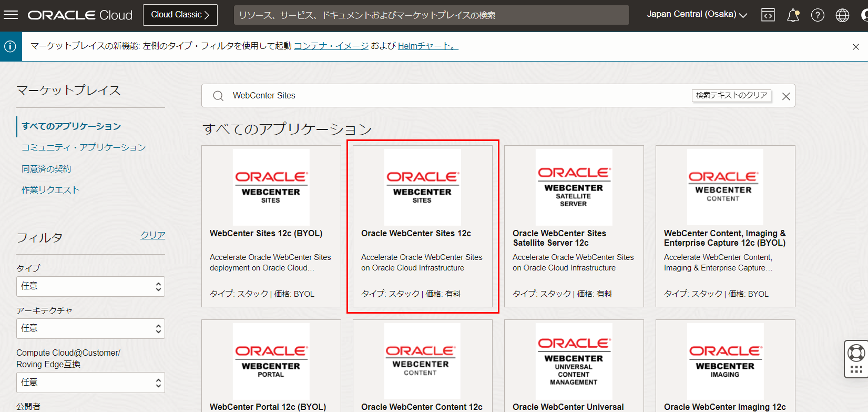Click the WebCenter Sites 12c (BYOL) logo
This screenshot has height=412, width=868.
pyautogui.click(x=271, y=187)
